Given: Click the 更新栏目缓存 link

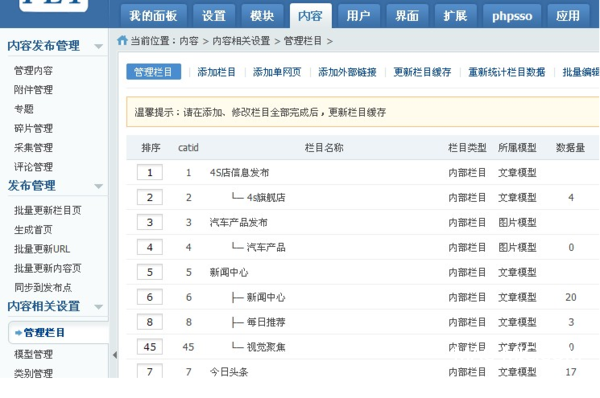Looking at the screenshot, I should point(422,72).
